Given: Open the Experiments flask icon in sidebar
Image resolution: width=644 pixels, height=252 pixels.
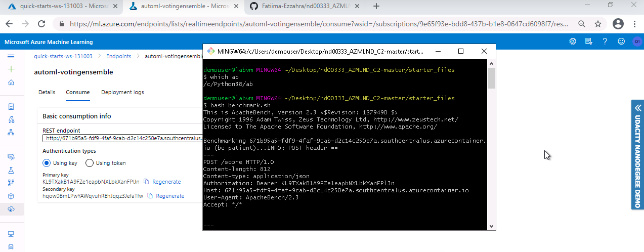Looking at the screenshot, I should click(11, 170).
